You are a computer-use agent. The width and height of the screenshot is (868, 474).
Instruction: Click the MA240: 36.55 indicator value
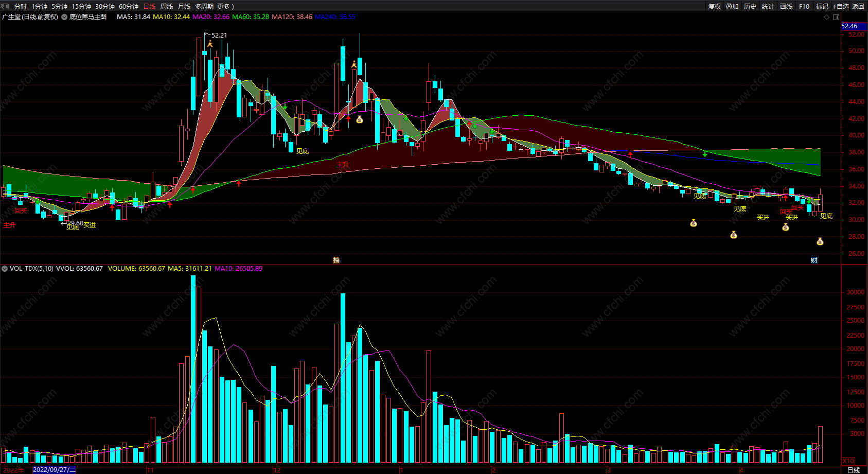pos(335,17)
